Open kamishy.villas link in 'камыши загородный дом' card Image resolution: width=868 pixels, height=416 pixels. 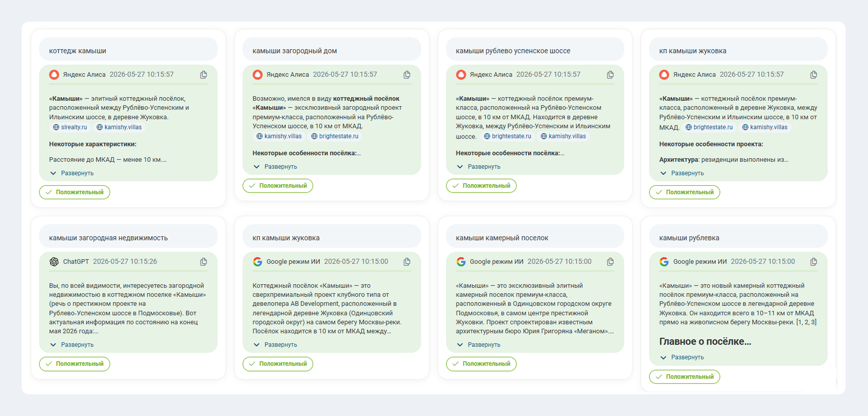[x=279, y=136]
